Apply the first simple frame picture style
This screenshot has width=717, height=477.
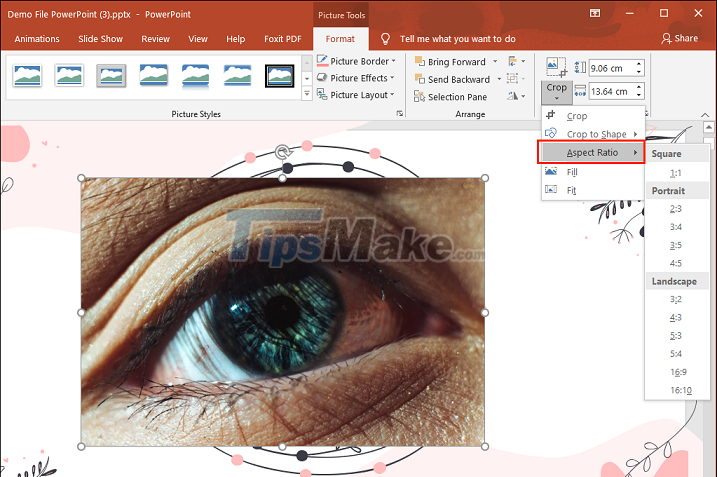coord(27,75)
